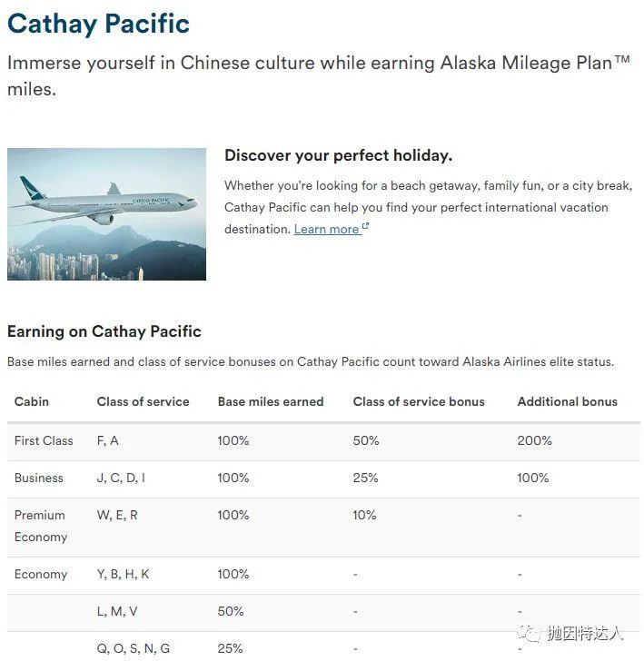The width and height of the screenshot is (644, 661).
Task: Click the Cathay Pacific page heading
Action: point(98,23)
